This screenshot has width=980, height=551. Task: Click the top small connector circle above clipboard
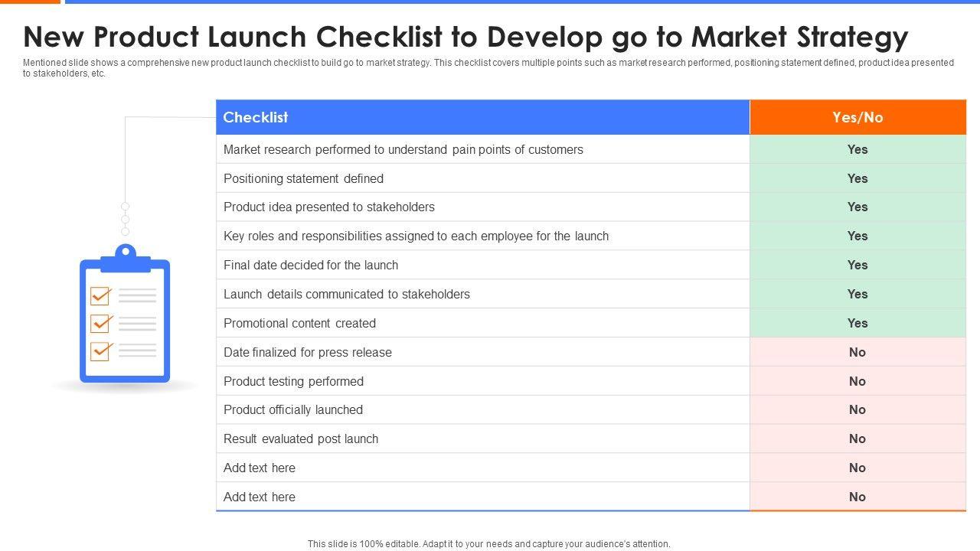coord(126,207)
